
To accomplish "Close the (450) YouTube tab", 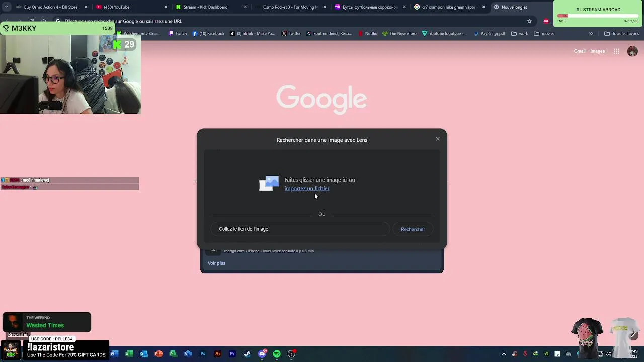I will click(x=166, y=7).
